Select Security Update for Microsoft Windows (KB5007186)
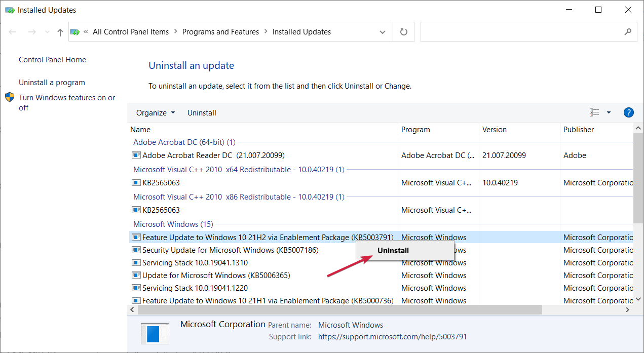The image size is (644, 353). [231, 250]
